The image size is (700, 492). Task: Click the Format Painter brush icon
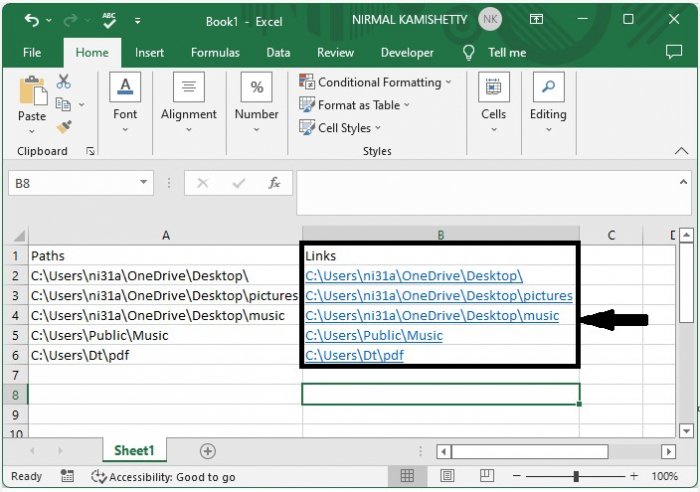point(64,127)
